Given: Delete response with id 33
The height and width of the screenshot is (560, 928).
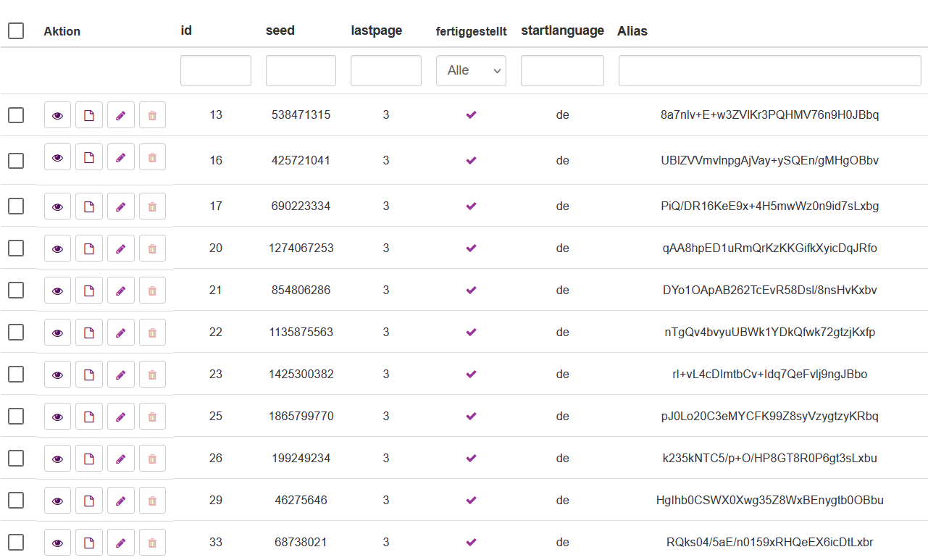Looking at the screenshot, I should point(152,543).
